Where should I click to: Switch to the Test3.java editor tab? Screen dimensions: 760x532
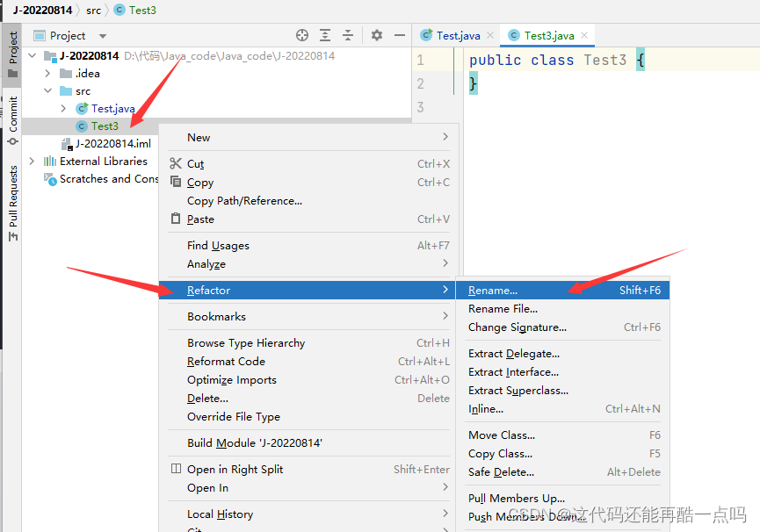click(548, 35)
